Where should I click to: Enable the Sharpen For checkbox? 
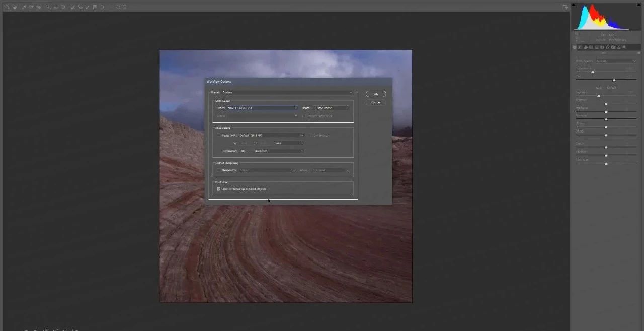point(218,170)
